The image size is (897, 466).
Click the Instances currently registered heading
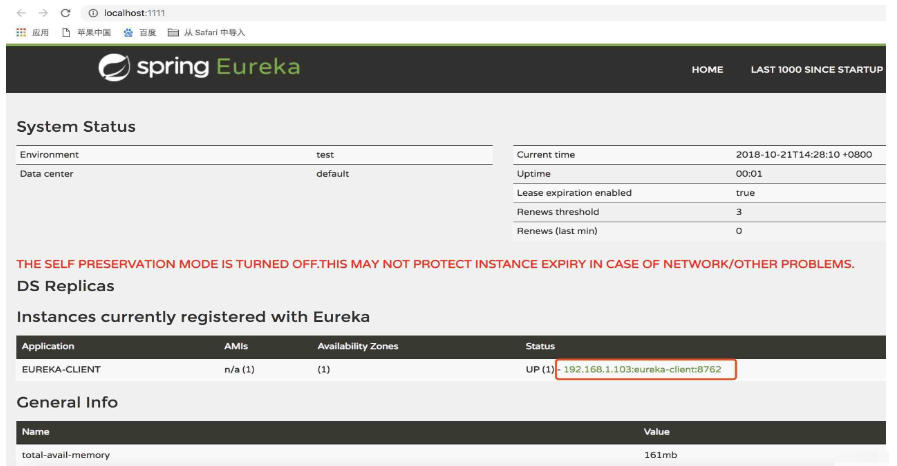[x=193, y=317]
